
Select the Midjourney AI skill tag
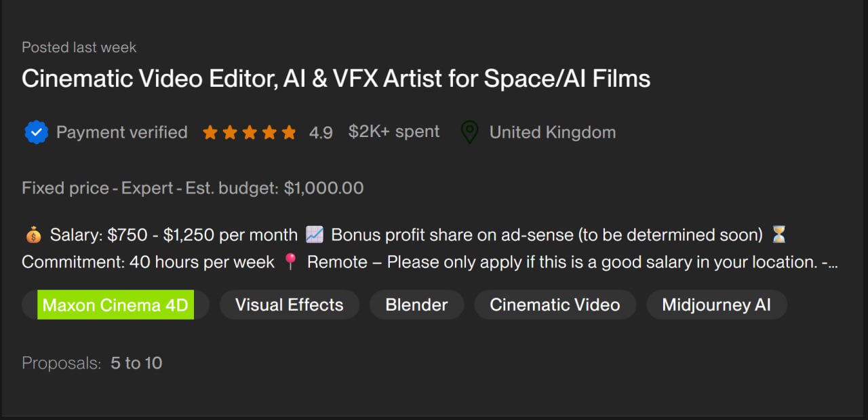pyautogui.click(x=716, y=305)
